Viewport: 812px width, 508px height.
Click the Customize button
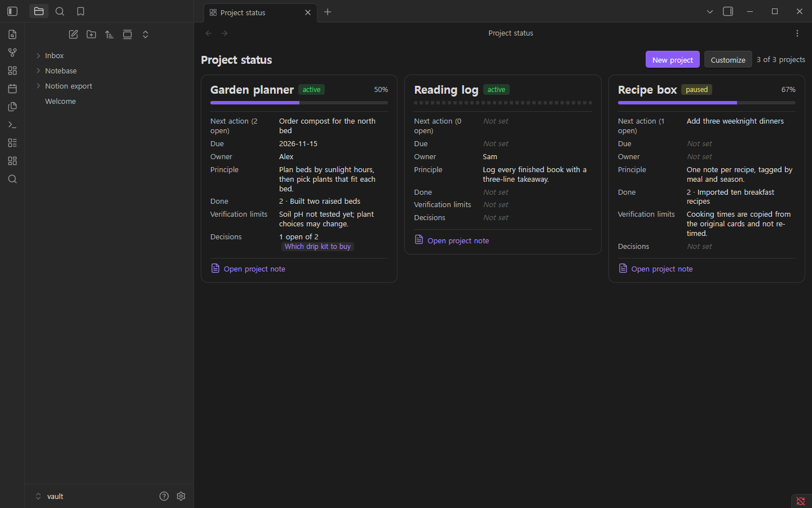pos(728,60)
